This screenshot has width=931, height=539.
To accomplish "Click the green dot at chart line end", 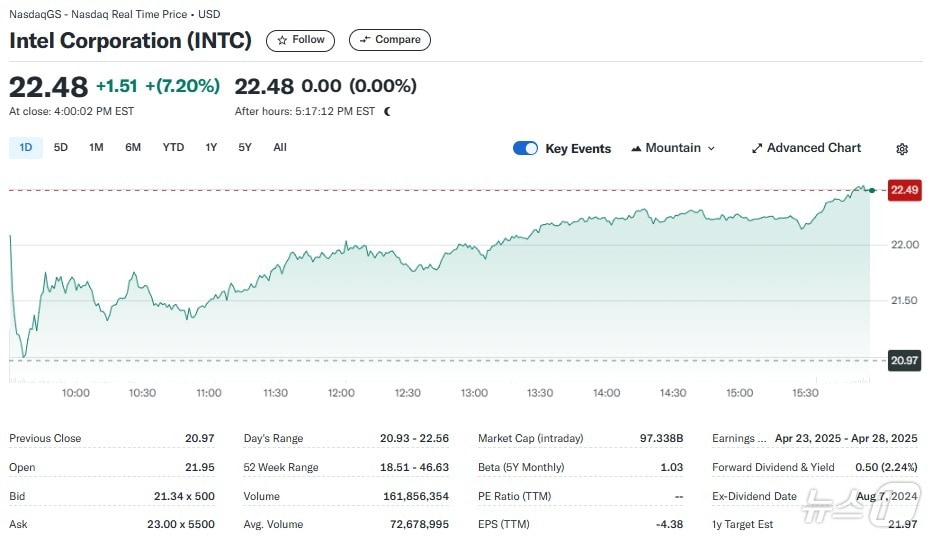I will pyautogui.click(x=872, y=190).
